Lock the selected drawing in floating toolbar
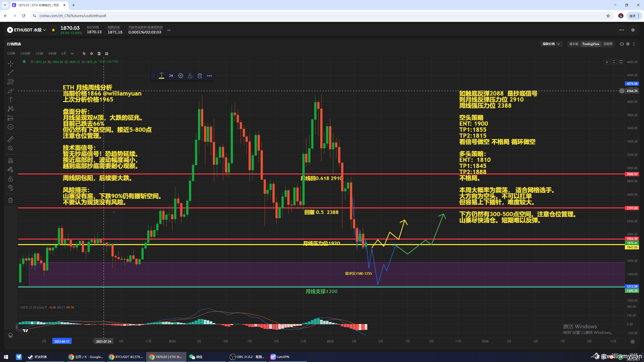644x362 pixels. coord(190,75)
